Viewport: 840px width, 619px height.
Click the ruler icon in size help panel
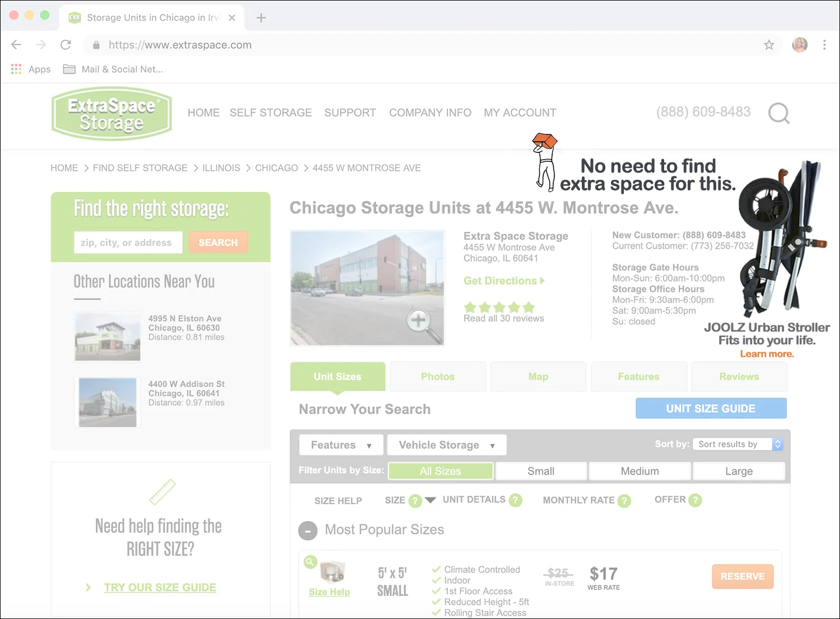point(162,492)
